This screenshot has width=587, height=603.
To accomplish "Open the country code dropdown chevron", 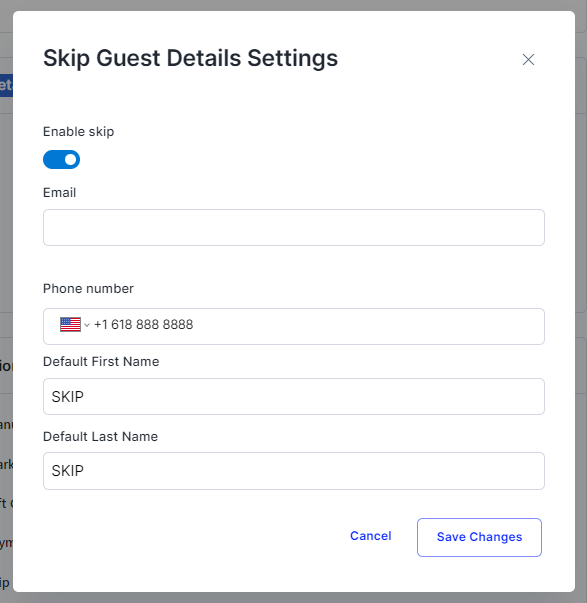I will (87, 325).
